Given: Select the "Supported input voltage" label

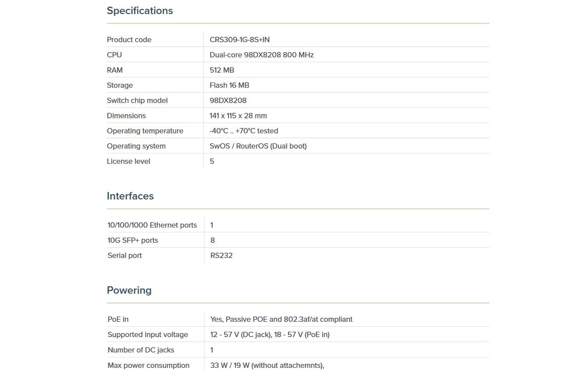Looking at the screenshot, I should click(148, 335).
